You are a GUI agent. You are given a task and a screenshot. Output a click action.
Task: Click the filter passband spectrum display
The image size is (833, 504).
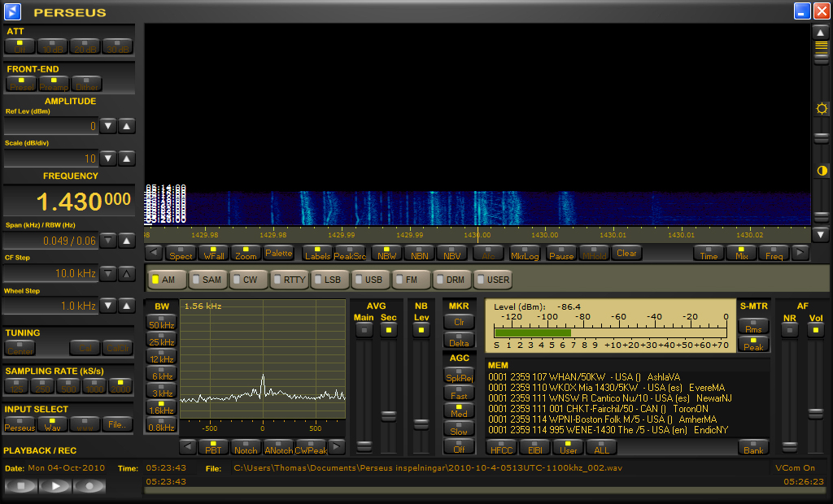(263, 359)
